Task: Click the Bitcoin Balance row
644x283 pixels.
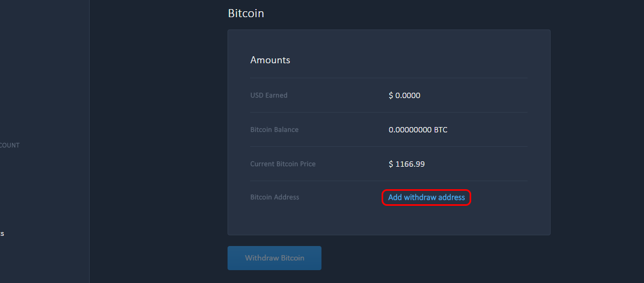Action: point(389,130)
